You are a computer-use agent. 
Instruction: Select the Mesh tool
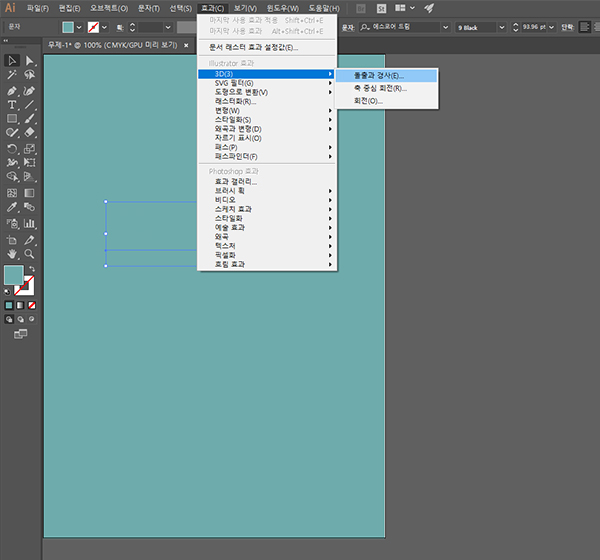click(x=12, y=193)
